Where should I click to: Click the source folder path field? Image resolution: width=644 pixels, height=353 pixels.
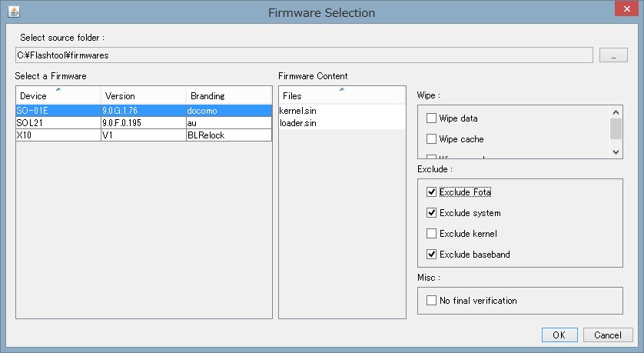pyautogui.click(x=304, y=55)
